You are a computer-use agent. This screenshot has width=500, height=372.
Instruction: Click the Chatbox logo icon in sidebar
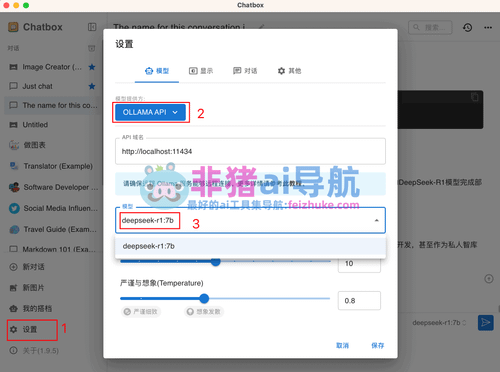coord(13,27)
